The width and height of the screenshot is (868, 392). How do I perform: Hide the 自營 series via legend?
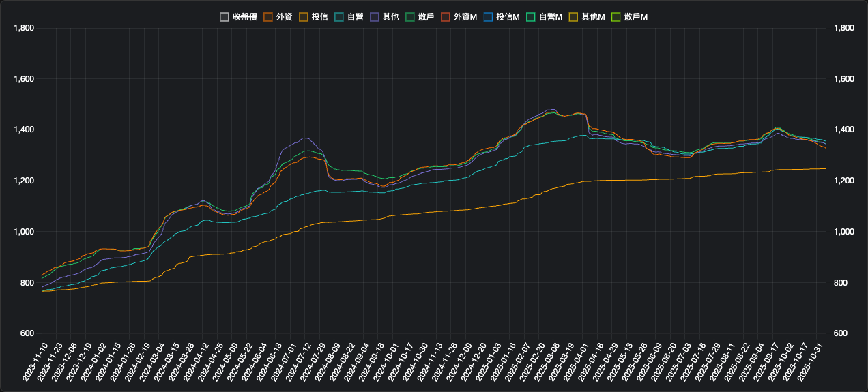[338, 16]
